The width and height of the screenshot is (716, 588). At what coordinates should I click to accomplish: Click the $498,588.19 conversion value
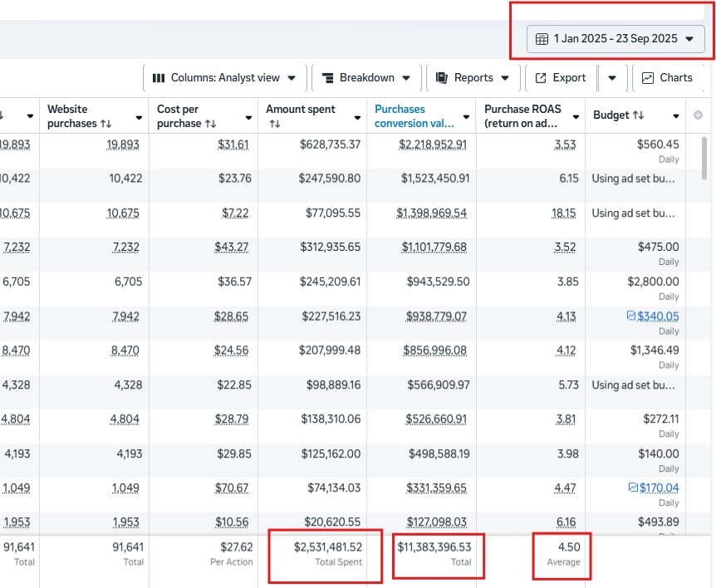tap(439, 453)
